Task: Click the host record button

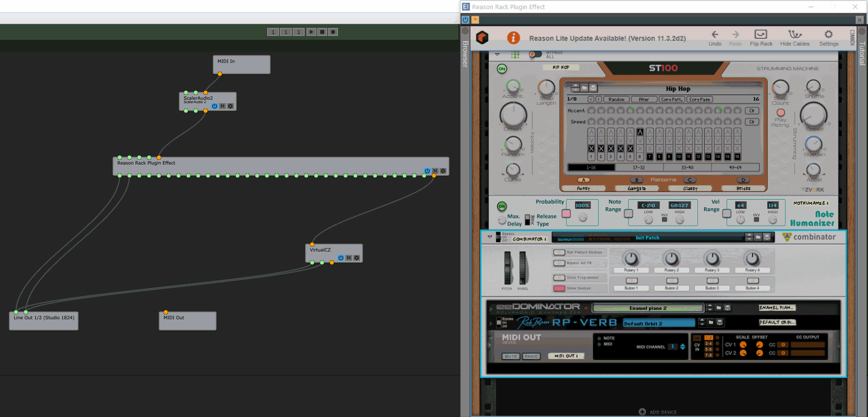Action: pyautogui.click(x=333, y=32)
